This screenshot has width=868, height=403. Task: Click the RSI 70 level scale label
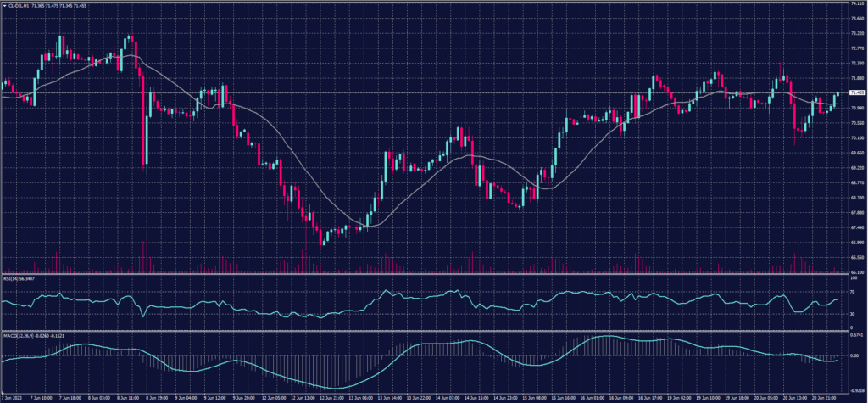(x=853, y=291)
